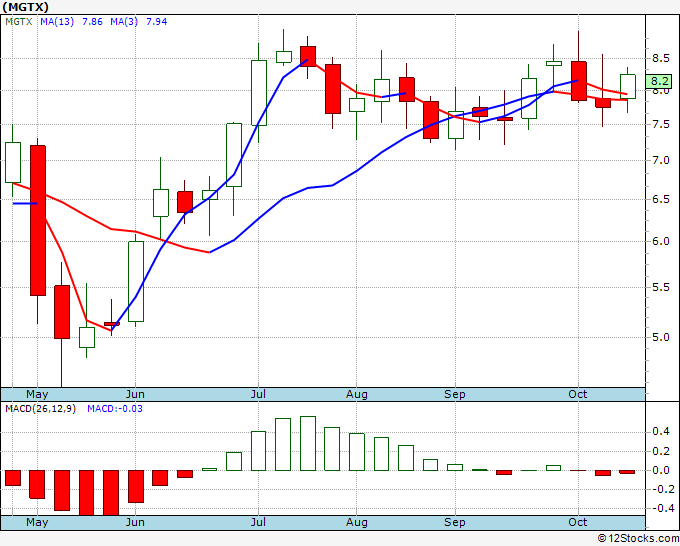This screenshot has height=546, width=680.
Task: Click Oct on the price chart axis
Action: click(578, 394)
